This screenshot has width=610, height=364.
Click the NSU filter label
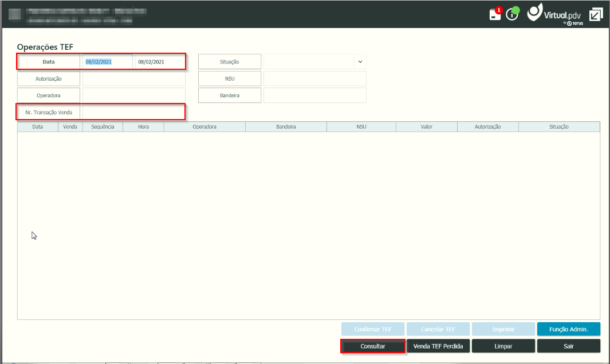coord(230,78)
